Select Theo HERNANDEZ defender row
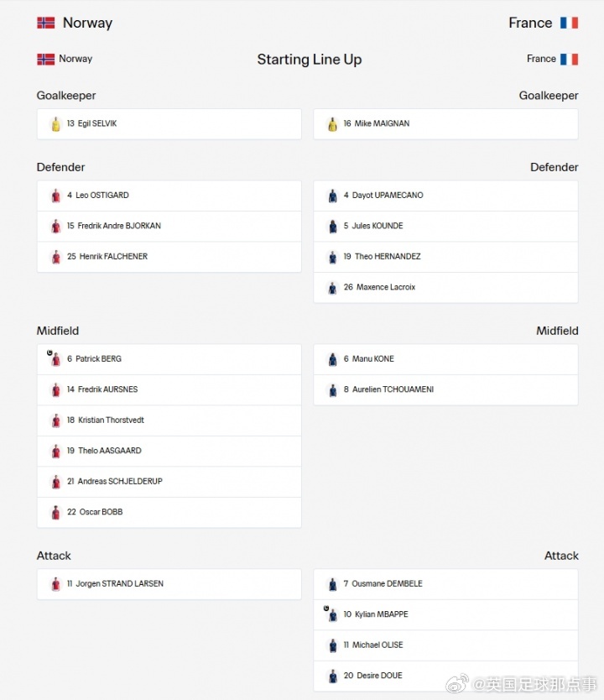The image size is (604, 700). (445, 257)
